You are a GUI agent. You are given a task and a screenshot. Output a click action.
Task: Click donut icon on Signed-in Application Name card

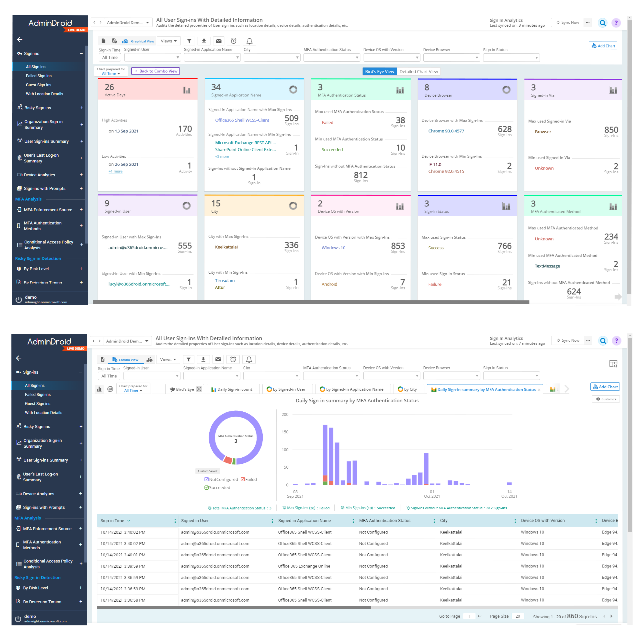(293, 89)
